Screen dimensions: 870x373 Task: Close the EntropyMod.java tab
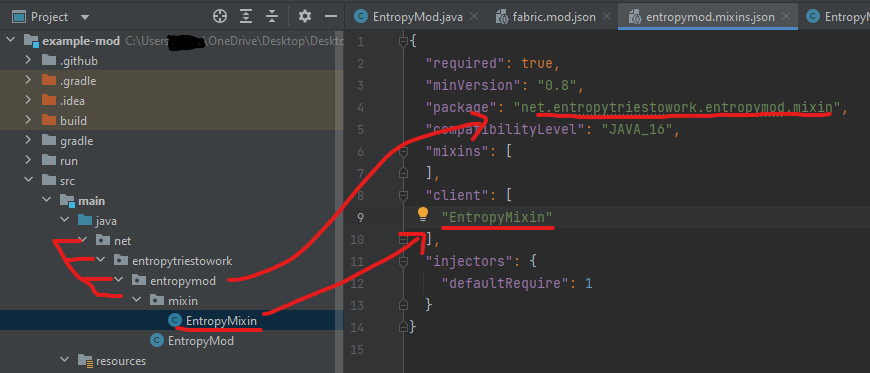click(474, 17)
